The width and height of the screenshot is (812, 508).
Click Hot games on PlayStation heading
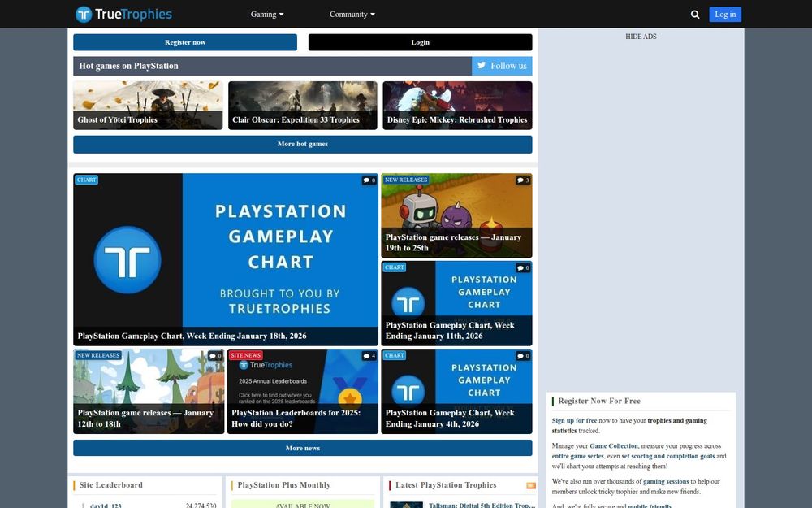128,66
